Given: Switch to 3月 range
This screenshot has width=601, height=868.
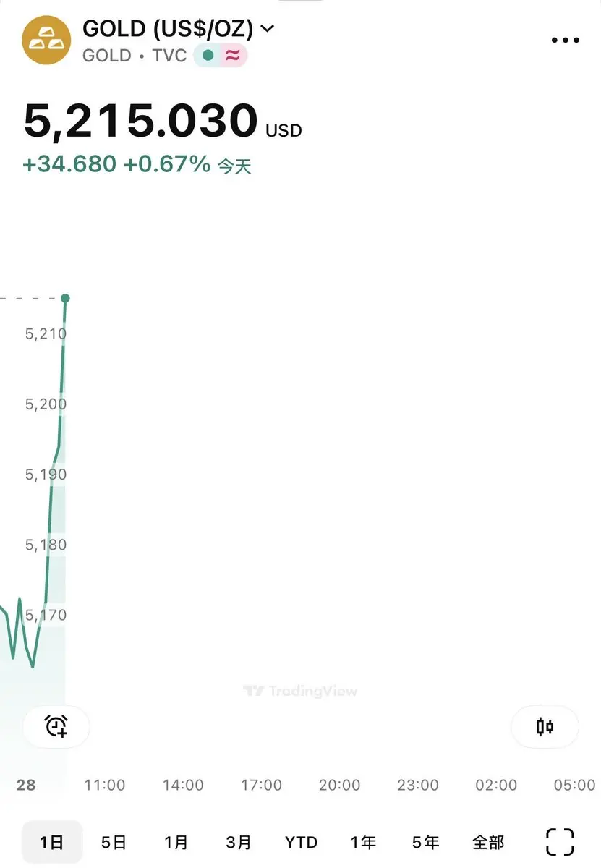Looking at the screenshot, I should click(x=238, y=842).
